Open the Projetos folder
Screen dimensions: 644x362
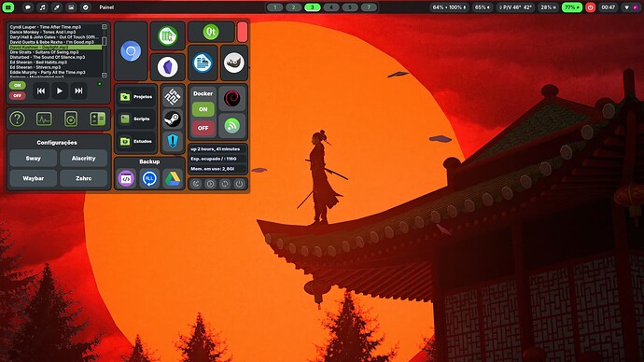tap(136, 97)
